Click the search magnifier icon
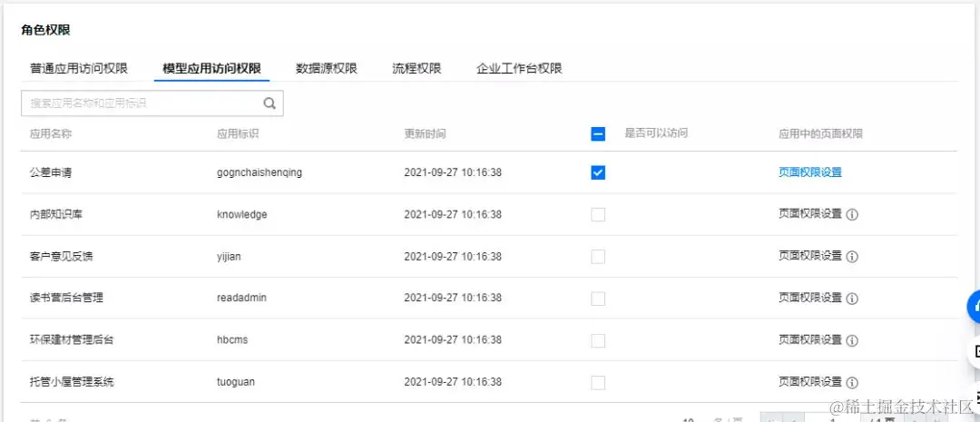The height and width of the screenshot is (422, 980). coord(269,103)
